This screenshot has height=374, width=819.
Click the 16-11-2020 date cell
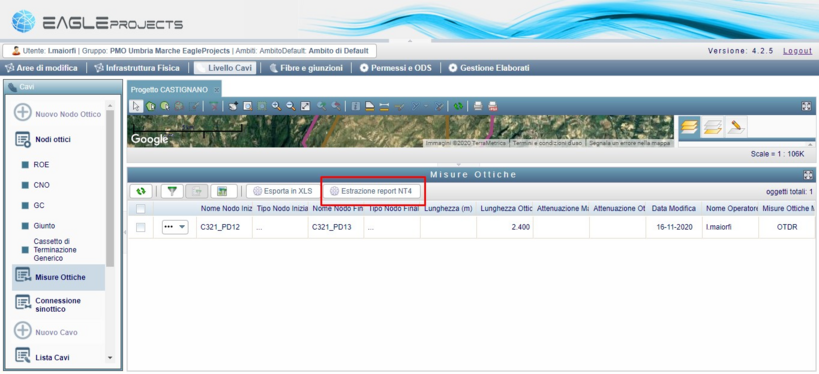click(673, 227)
